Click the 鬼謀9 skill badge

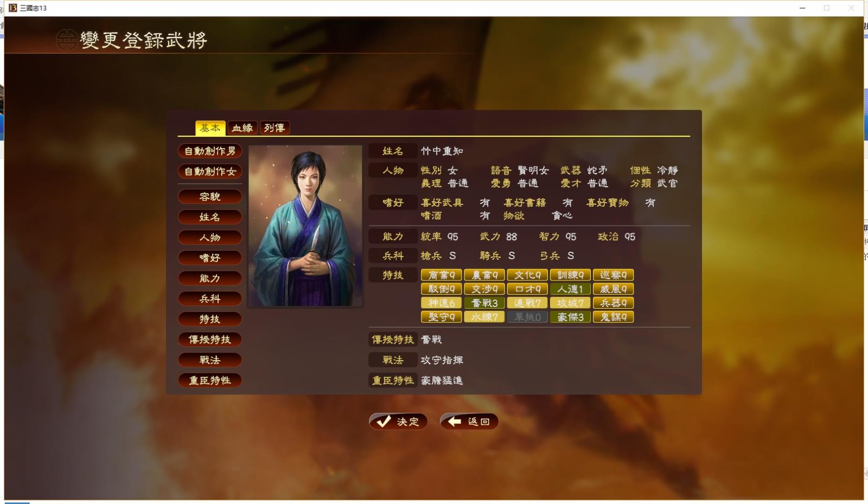click(613, 317)
